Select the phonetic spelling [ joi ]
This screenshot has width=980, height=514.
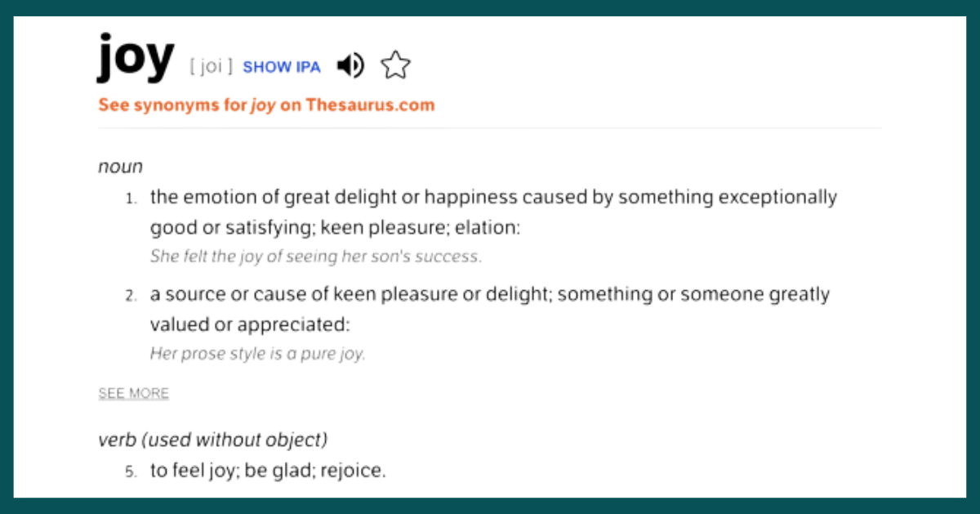(212, 67)
